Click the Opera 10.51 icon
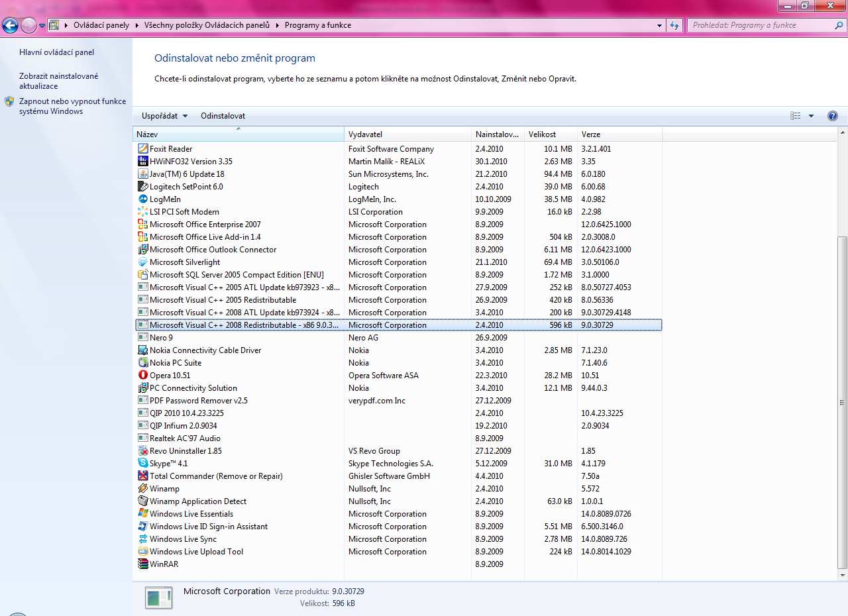 [142, 376]
